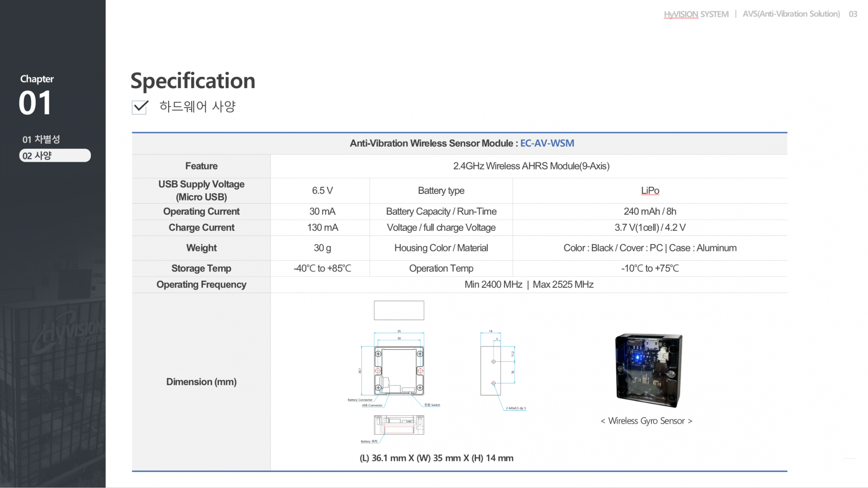Click the 3.7 V(1cell) / 4.2 V value
The width and height of the screenshot is (868, 488).
point(650,227)
